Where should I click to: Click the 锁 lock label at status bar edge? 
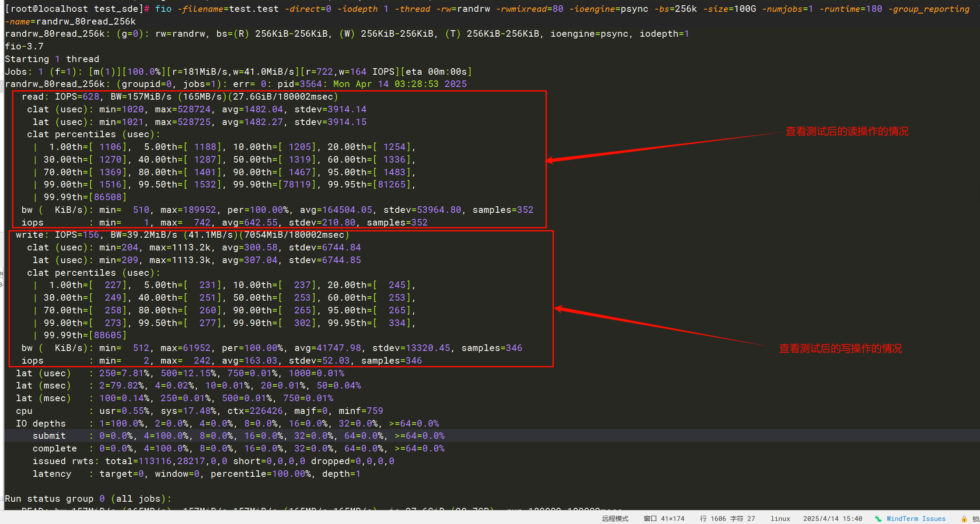tap(976, 519)
